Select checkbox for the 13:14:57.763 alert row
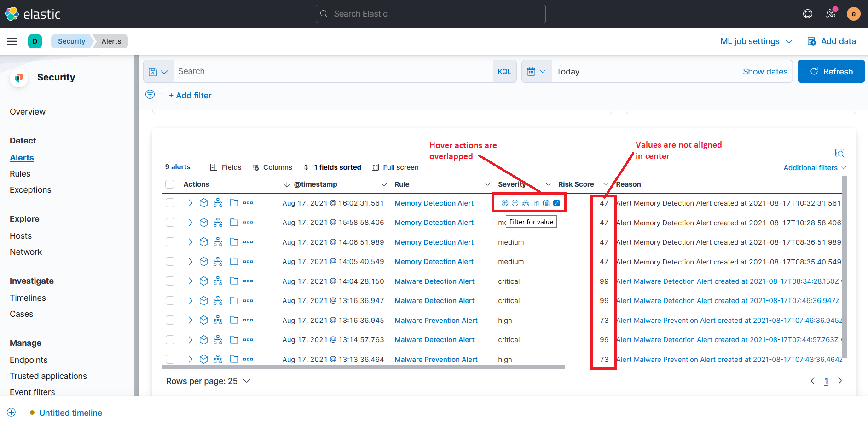 pos(170,340)
